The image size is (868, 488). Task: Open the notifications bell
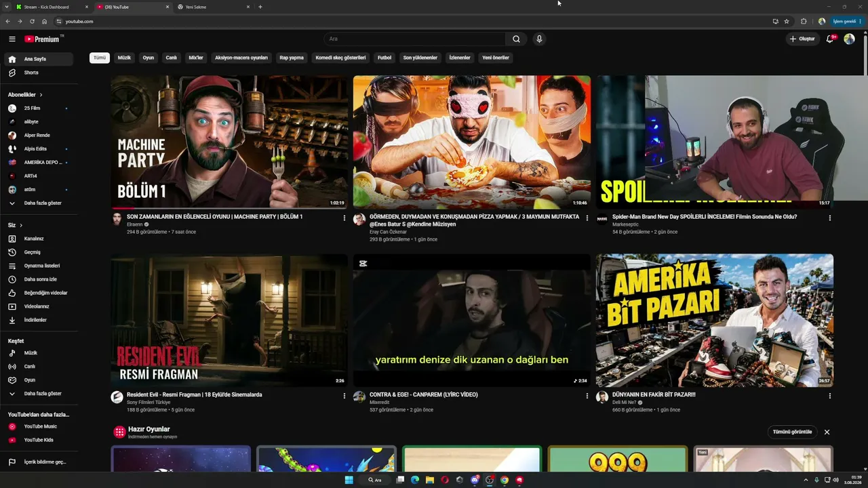(x=830, y=39)
